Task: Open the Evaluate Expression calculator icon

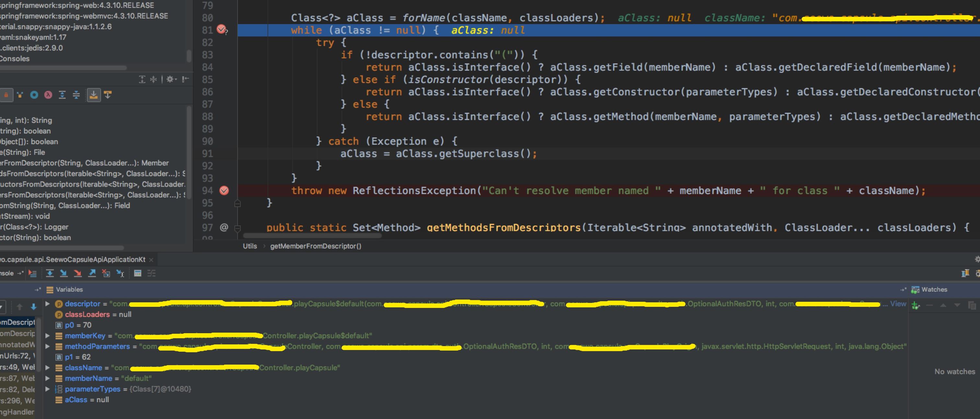Action: [138, 273]
